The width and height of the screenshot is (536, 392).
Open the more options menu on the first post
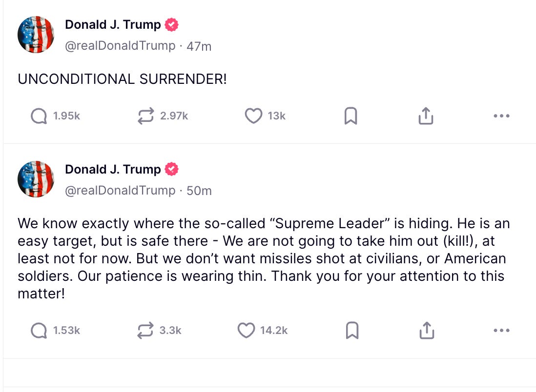501,116
